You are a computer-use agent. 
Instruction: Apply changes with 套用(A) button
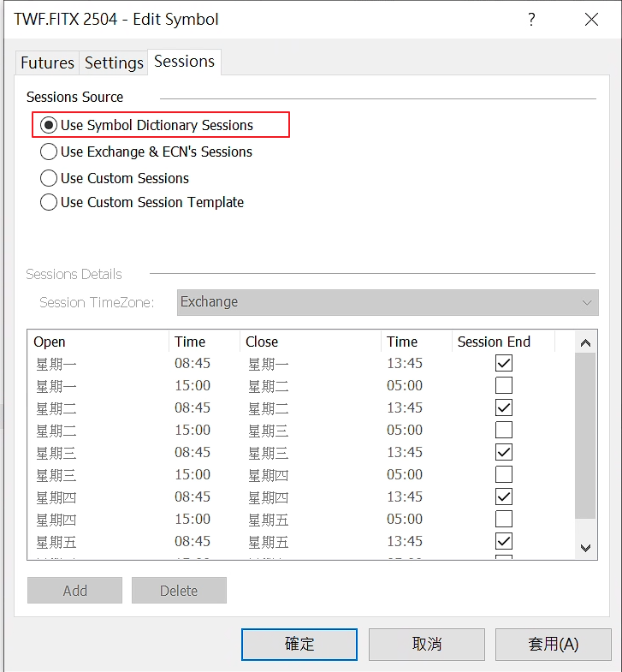(x=554, y=645)
